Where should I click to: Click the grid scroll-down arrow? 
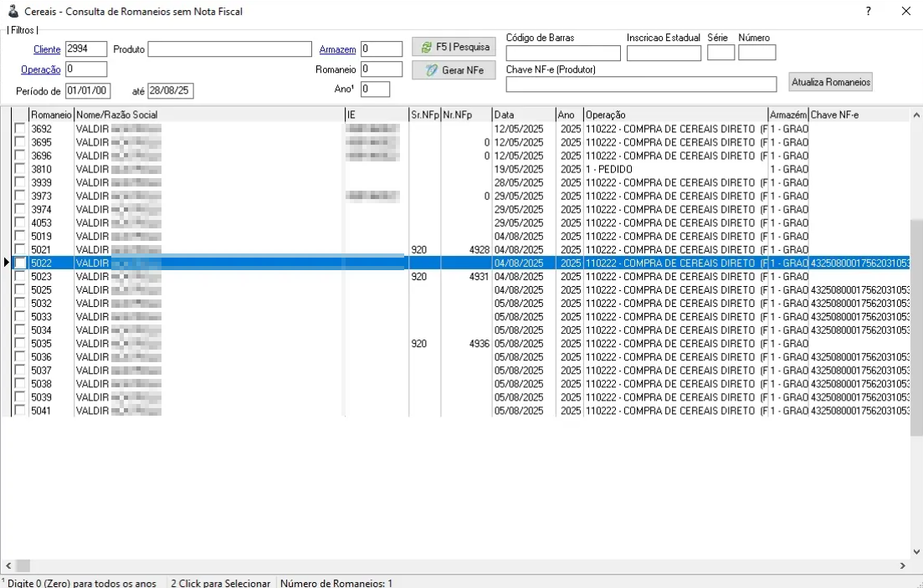tap(916, 552)
